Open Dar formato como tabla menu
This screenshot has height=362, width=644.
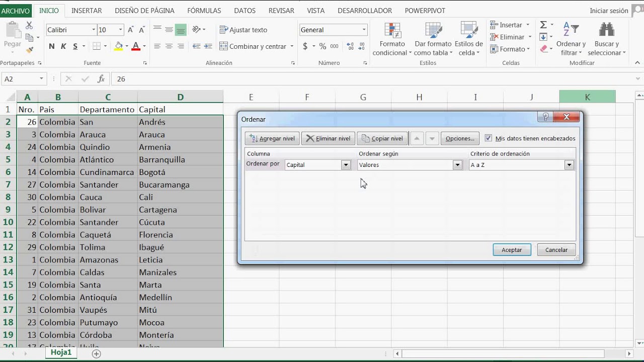coord(433,39)
